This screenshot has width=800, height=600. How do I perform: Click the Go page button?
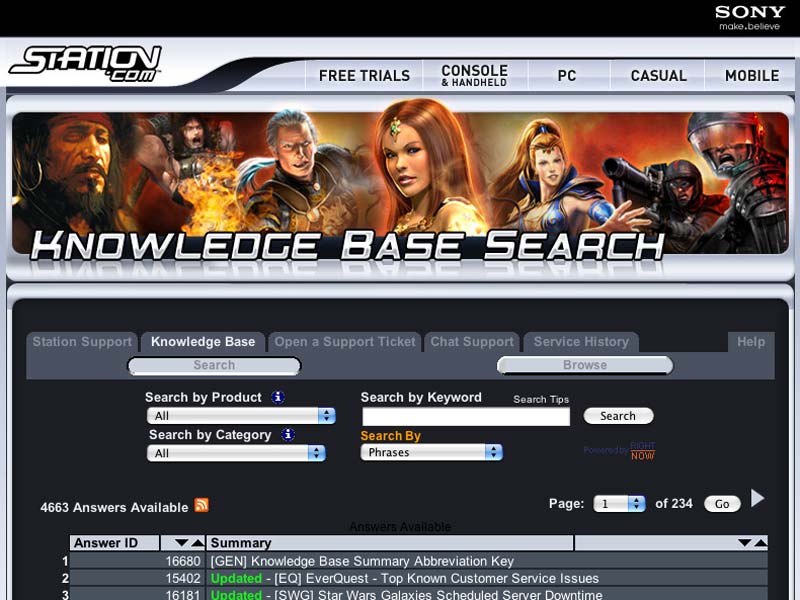722,504
